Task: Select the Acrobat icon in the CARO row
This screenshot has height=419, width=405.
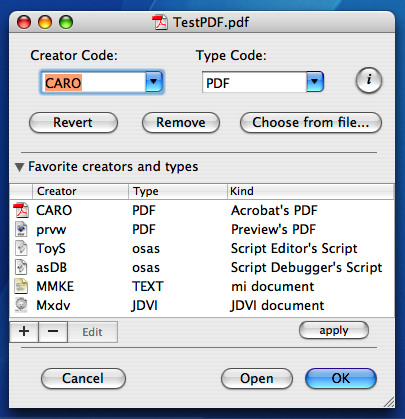Action: 21,210
